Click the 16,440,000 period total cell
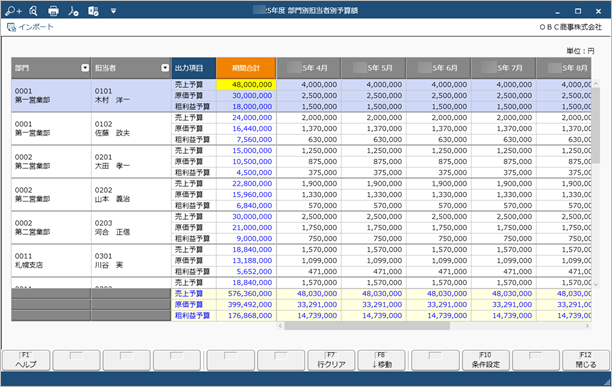Screen dimensions: 612x387 pos(246,128)
